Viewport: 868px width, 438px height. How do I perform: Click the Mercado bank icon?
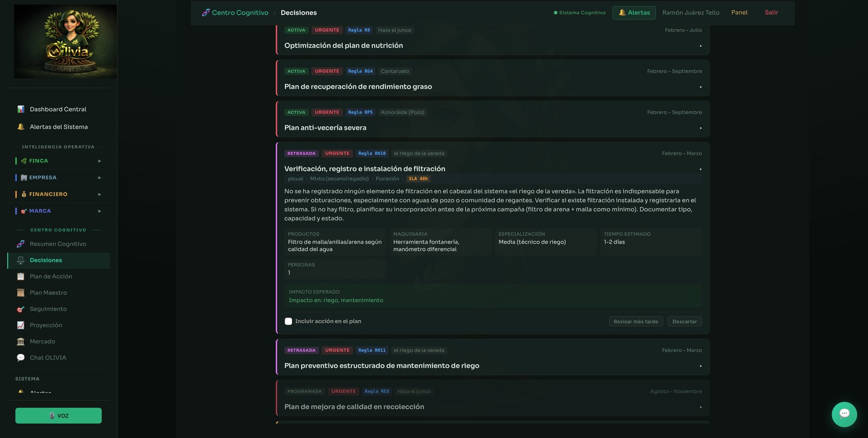pos(21,342)
